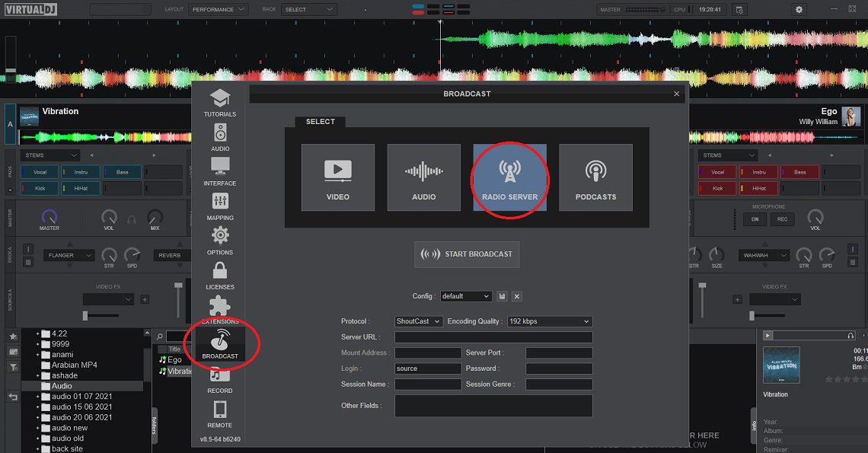The height and width of the screenshot is (453, 868).
Task: Open the TUTORIALS section
Action: 219,103
